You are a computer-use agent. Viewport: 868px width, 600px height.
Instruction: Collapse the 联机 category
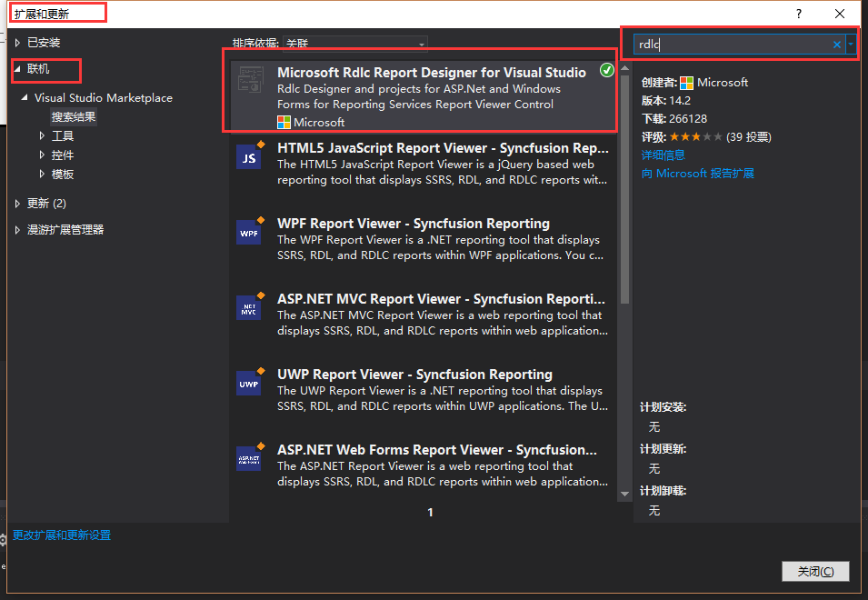pyautogui.click(x=17, y=68)
